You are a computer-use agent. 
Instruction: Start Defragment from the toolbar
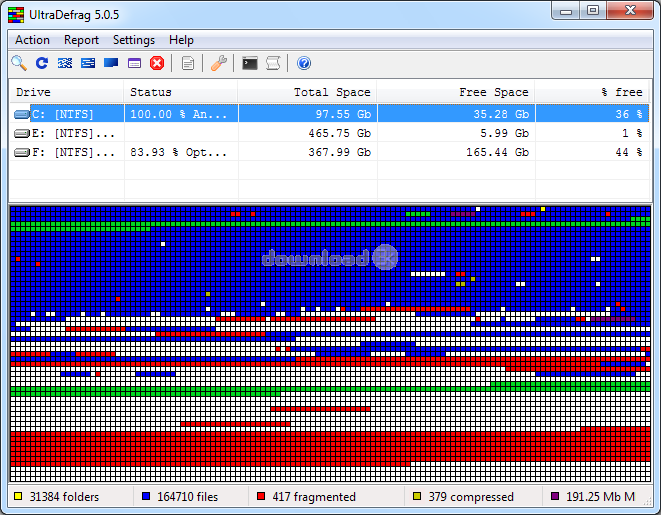pyautogui.click(x=65, y=63)
